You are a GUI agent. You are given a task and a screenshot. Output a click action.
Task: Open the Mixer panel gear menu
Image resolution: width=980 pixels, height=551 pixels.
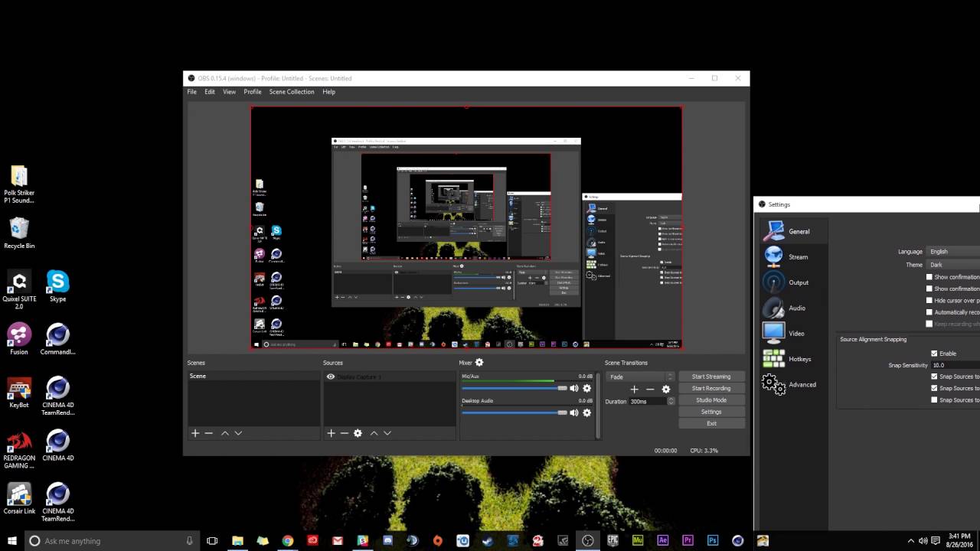[x=479, y=362]
